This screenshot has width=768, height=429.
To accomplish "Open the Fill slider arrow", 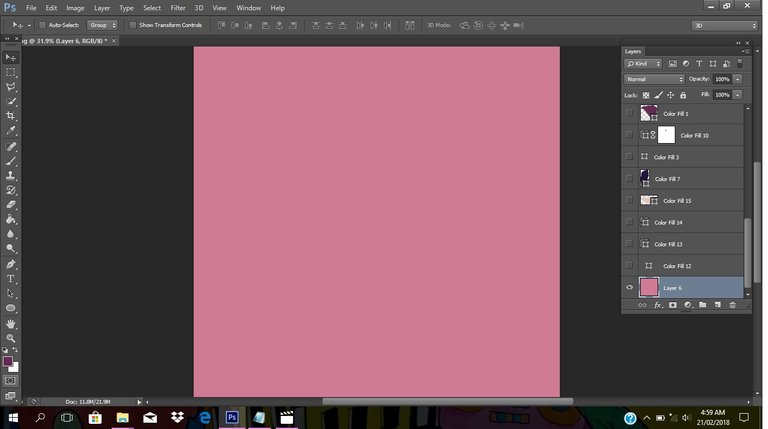I will coord(737,95).
